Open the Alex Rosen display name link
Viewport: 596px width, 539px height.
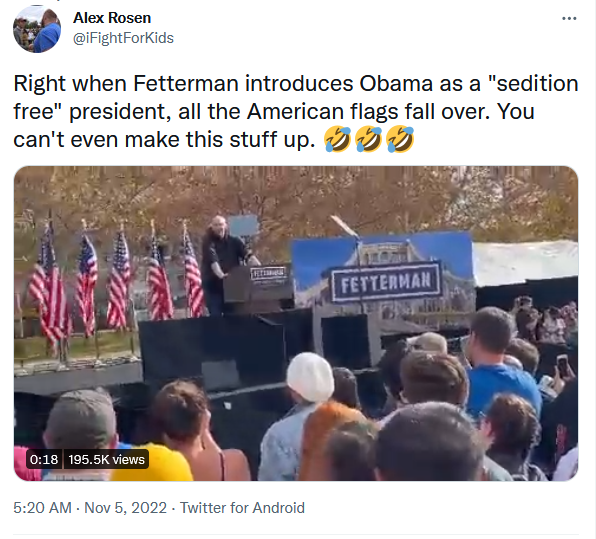[x=112, y=18]
